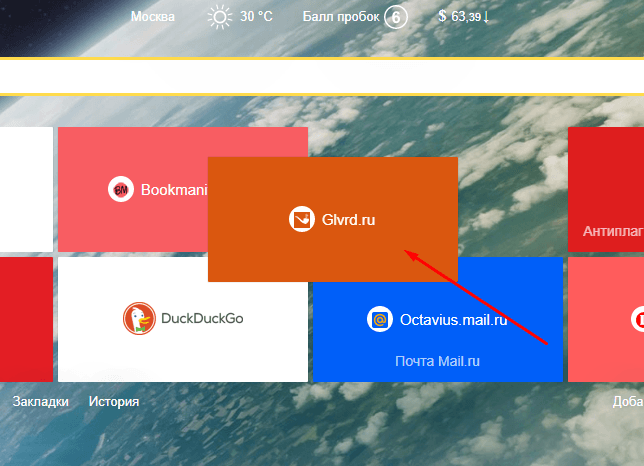Click the Добавить link at right
This screenshot has width=644, height=466.
(x=628, y=402)
